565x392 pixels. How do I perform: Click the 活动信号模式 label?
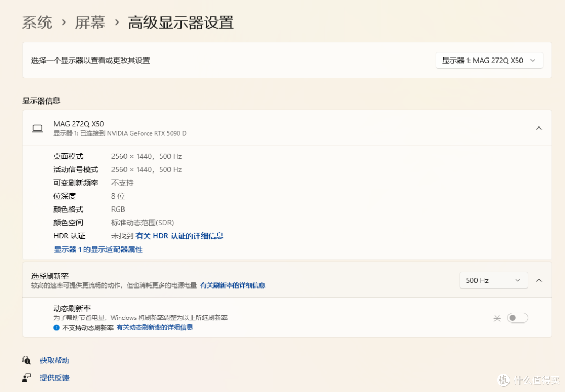coord(76,169)
